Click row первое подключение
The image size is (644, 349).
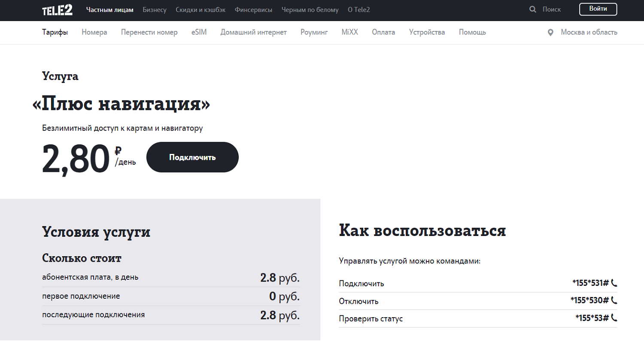(171, 296)
